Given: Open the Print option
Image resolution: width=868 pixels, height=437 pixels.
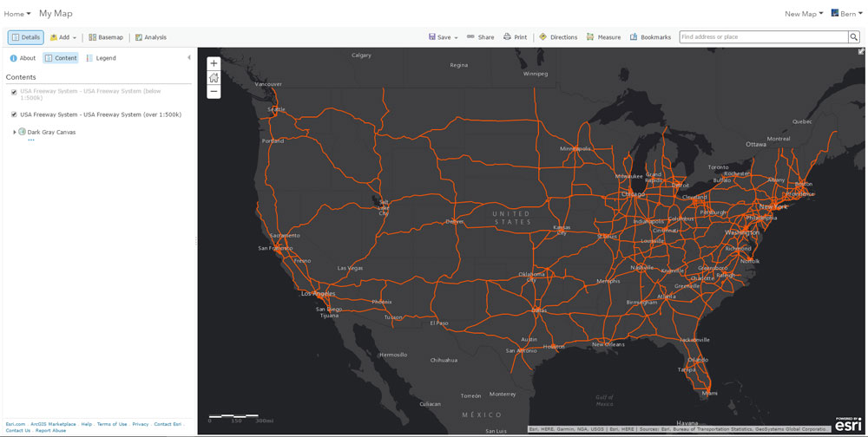Looking at the screenshot, I should coord(515,37).
